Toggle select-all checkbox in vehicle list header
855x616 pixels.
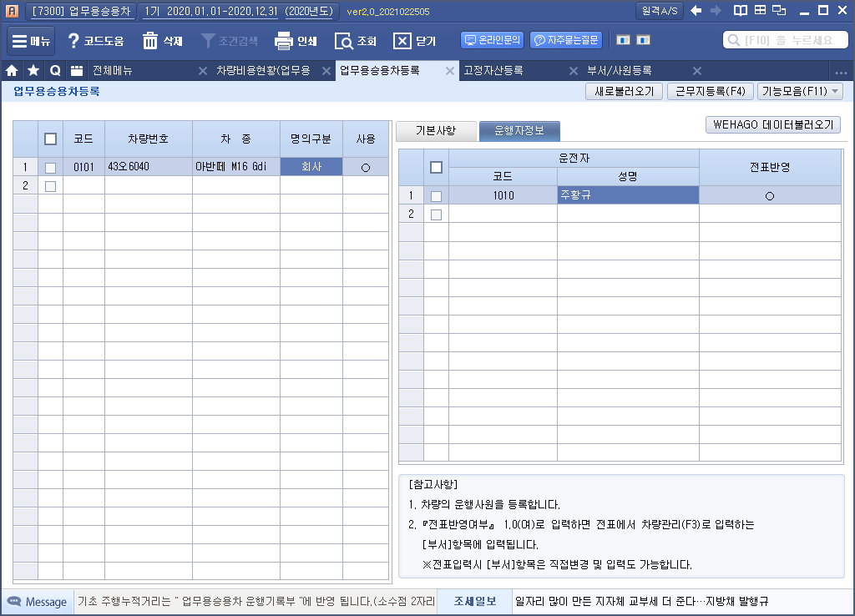[50, 139]
